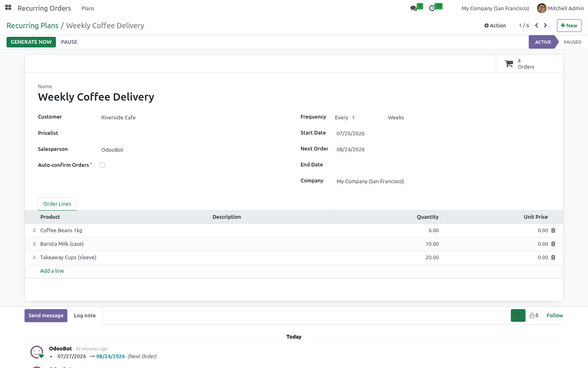Edit the frequency interval number field

(367, 117)
